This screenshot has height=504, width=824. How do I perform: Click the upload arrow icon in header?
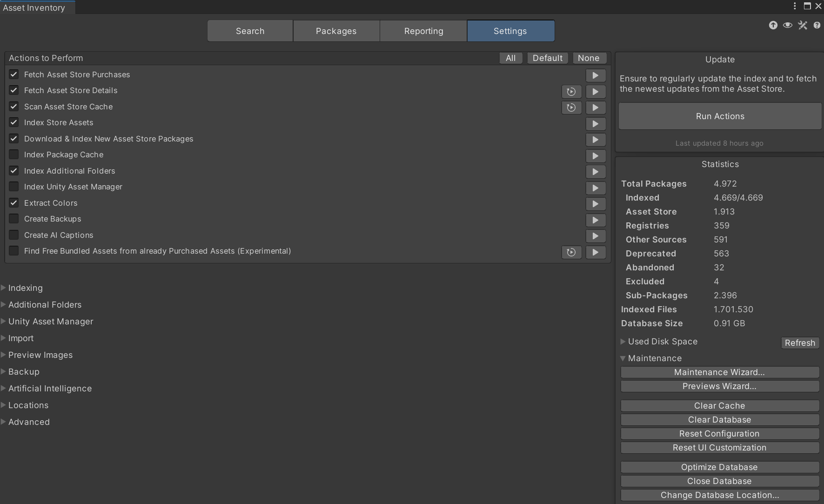[x=773, y=25]
